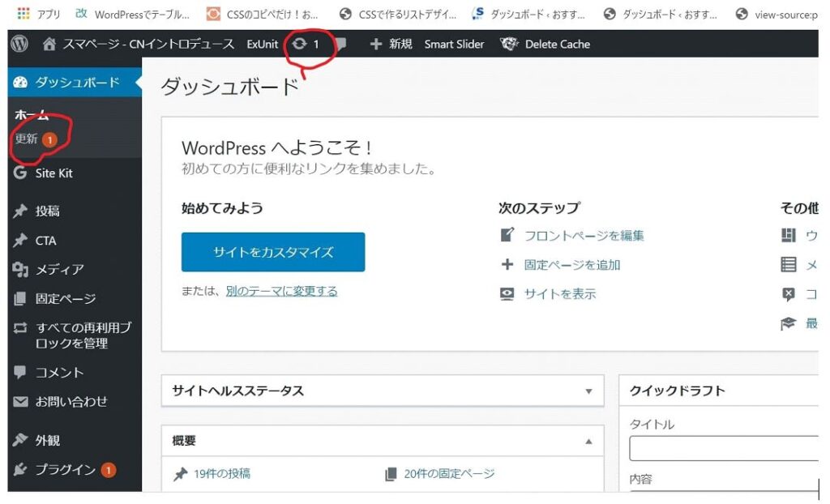Click the comment bubble icon beside コメント
Image resolution: width=830 pixels, height=504 pixels.
click(x=20, y=372)
